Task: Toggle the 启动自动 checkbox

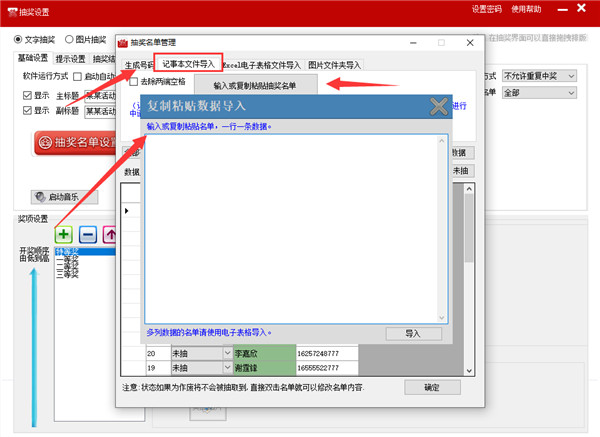Action: [x=77, y=77]
